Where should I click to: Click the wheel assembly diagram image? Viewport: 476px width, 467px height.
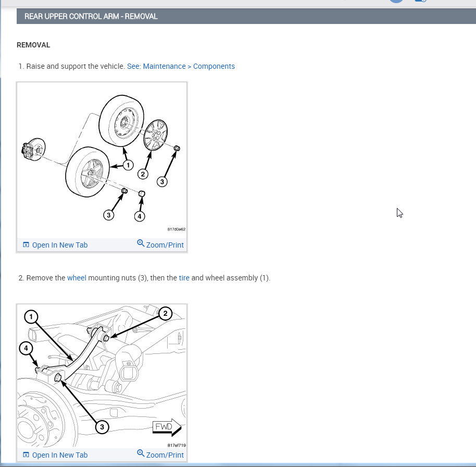click(102, 160)
